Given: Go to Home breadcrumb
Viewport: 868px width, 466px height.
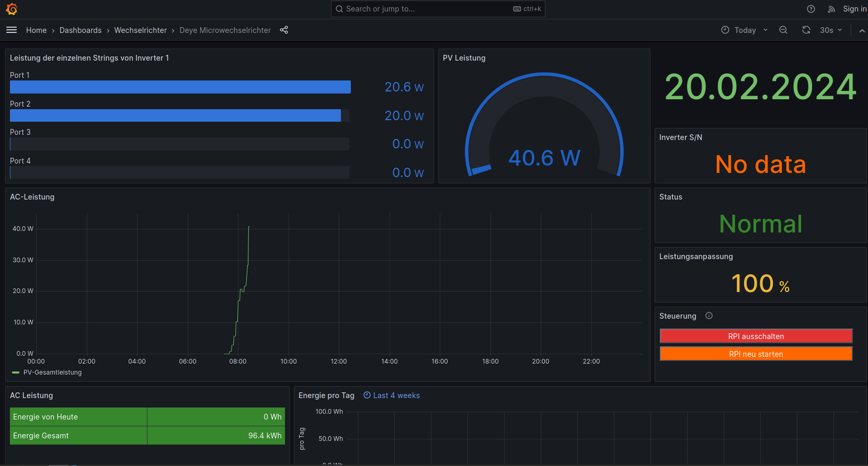Looking at the screenshot, I should click(36, 30).
